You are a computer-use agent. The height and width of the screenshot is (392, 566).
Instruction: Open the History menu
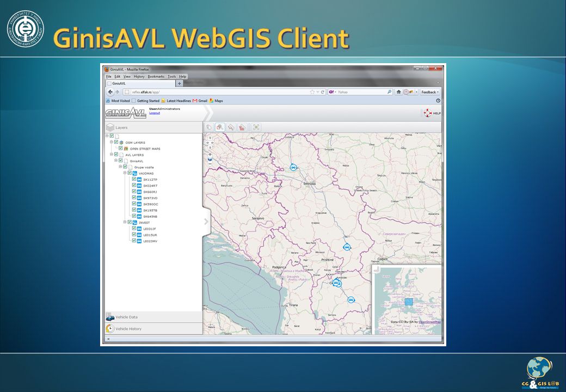click(x=139, y=77)
